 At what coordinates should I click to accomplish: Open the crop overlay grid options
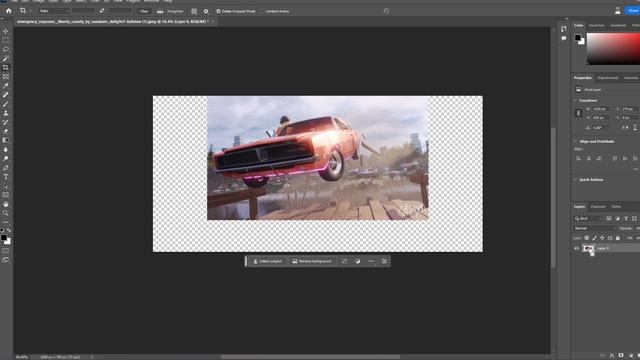click(x=194, y=11)
